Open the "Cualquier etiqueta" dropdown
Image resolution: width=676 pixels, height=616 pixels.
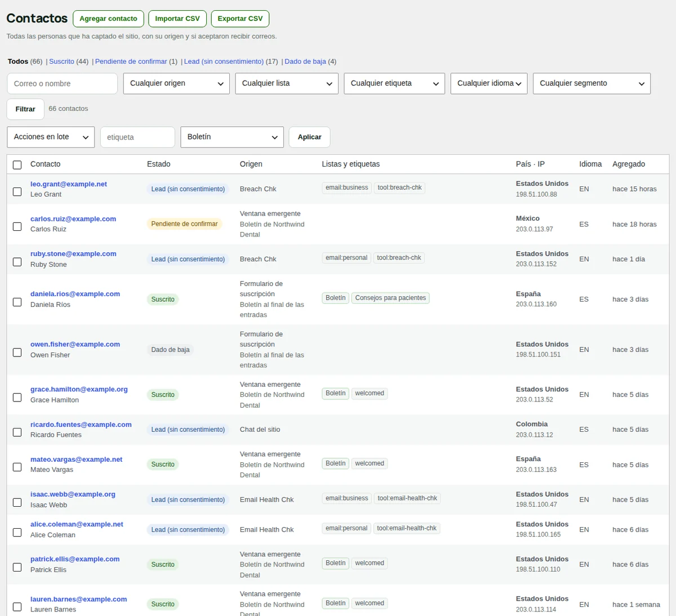394,83
